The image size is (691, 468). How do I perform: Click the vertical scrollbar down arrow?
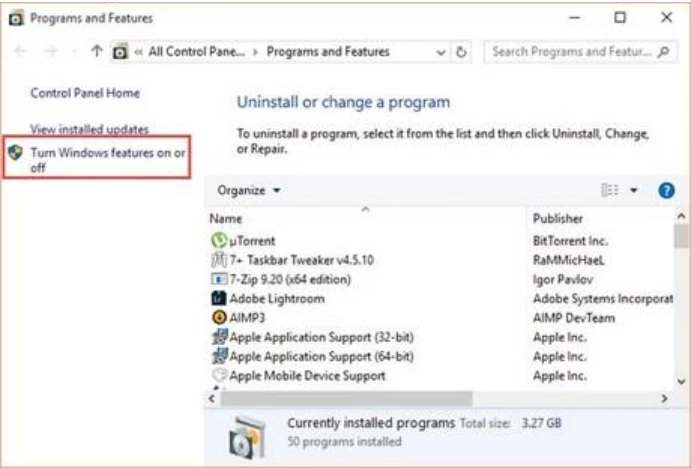[x=681, y=382]
